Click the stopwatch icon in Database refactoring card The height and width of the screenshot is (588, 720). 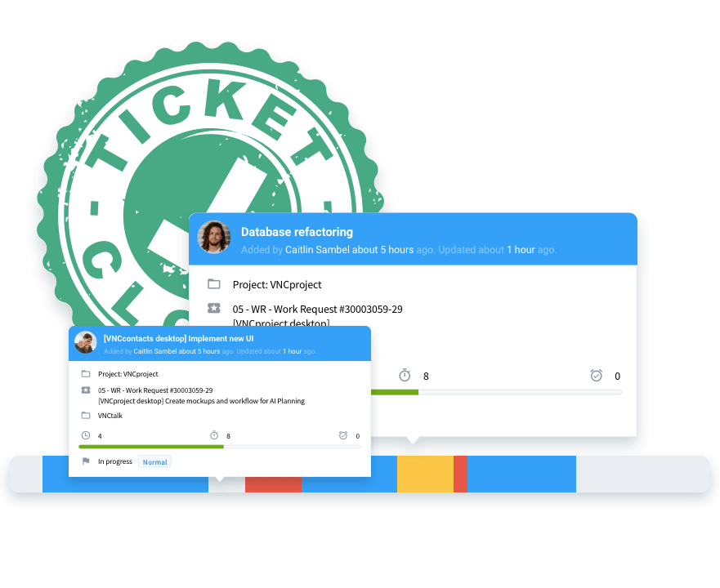point(405,375)
